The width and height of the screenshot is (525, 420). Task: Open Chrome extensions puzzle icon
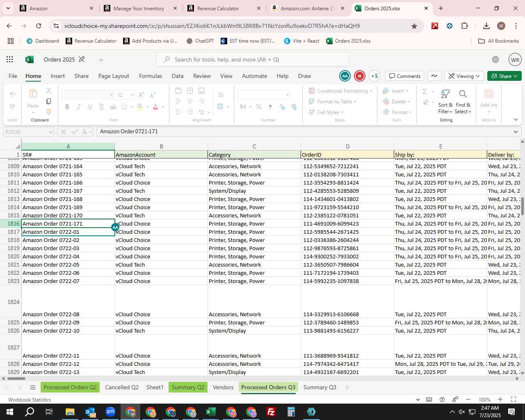(x=464, y=26)
